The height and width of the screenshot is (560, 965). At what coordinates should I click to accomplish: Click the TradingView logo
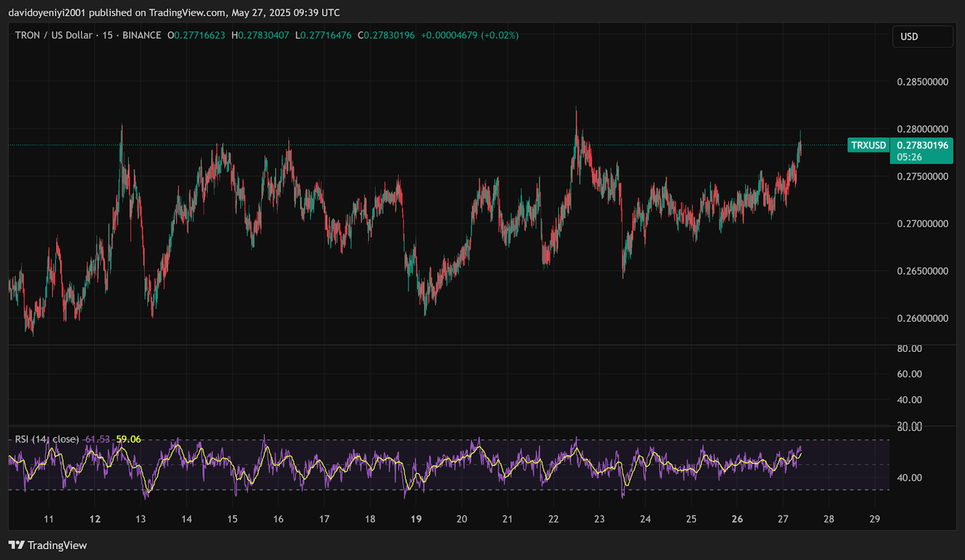[x=48, y=546]
